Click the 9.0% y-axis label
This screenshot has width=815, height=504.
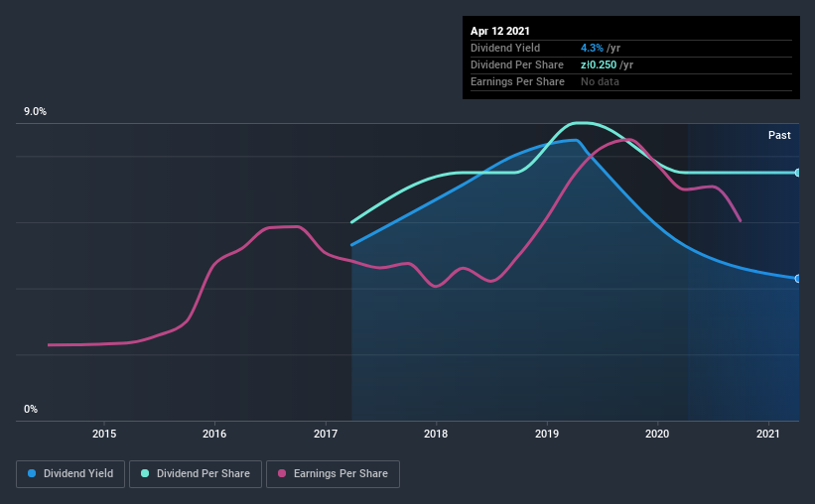(35, 112)
